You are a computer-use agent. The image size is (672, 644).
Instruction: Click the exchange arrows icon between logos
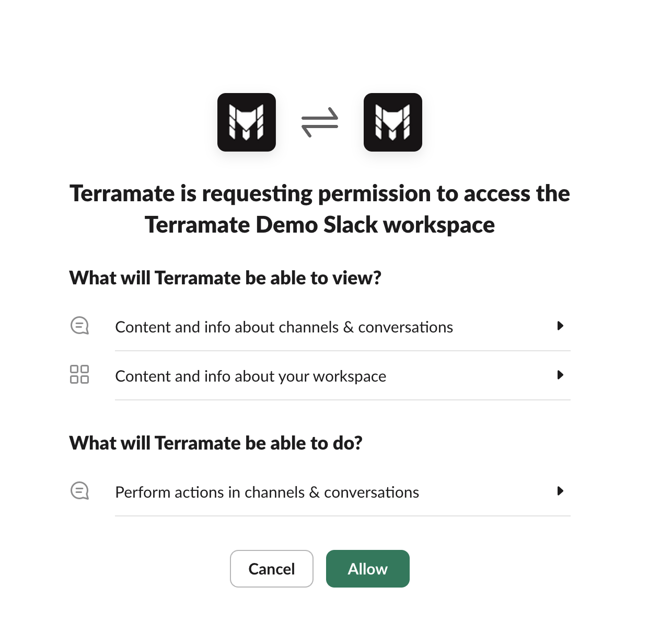coord(319,121)
